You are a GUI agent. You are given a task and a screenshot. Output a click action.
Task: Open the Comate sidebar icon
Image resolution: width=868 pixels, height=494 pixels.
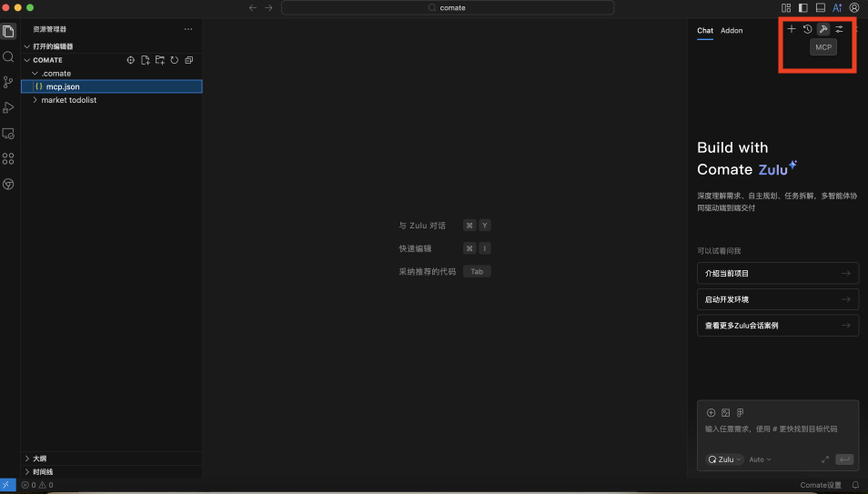[x=8, y=185]
